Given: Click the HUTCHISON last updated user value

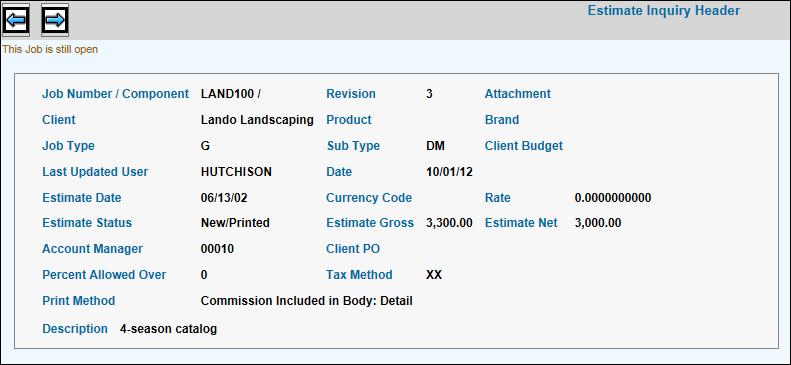Looking at the screenshot, I should [x=236, y=172].
